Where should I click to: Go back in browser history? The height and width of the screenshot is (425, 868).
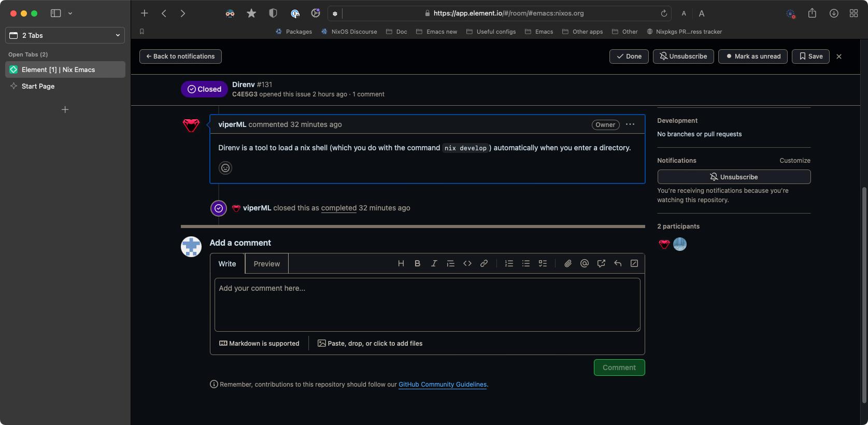(164, 13)
